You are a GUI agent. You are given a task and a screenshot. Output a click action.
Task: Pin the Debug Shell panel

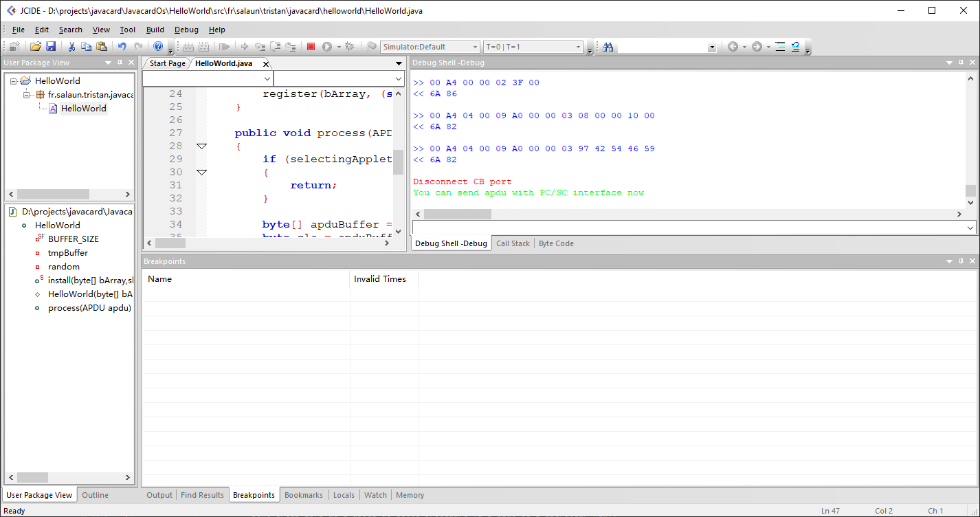[961, 63]
